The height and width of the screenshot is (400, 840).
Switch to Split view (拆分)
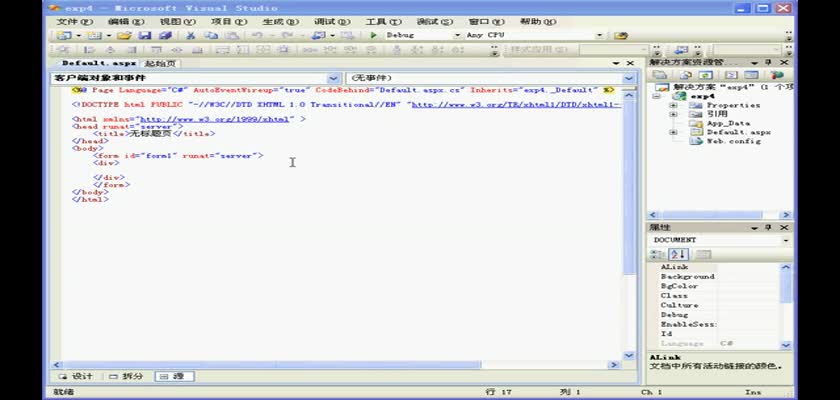(126, 376)
